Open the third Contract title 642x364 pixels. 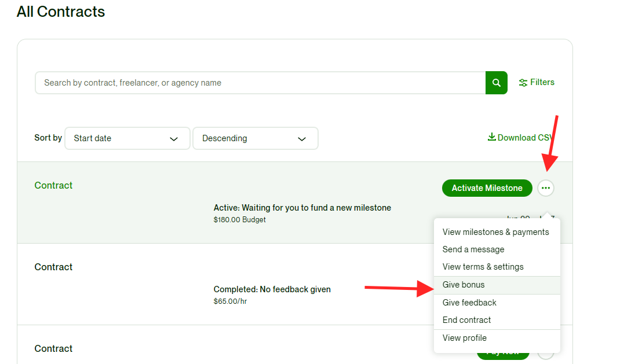coord(53,348)
